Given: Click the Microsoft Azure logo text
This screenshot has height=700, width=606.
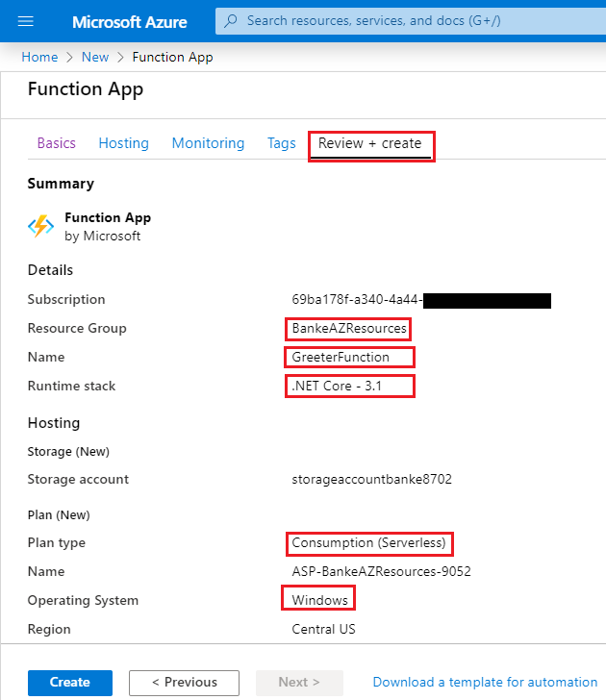Looking at the screenshot, I should pyautogui.click(x=130, y=22).
